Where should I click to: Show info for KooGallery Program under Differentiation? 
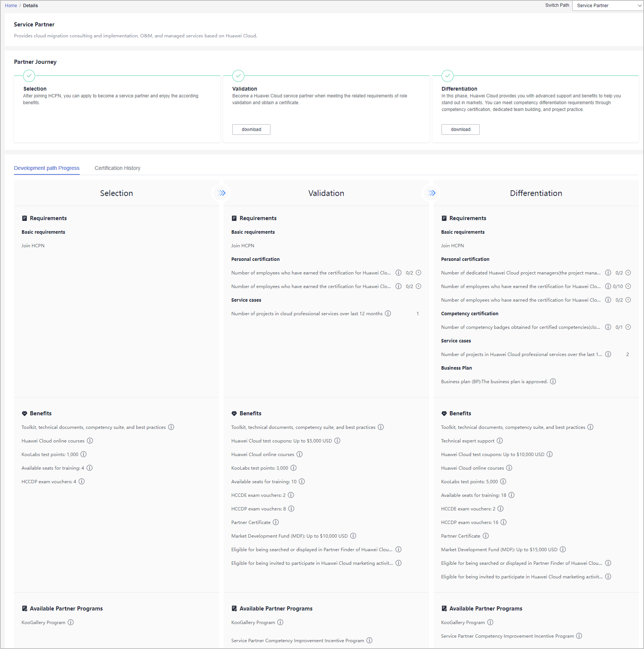490,622
